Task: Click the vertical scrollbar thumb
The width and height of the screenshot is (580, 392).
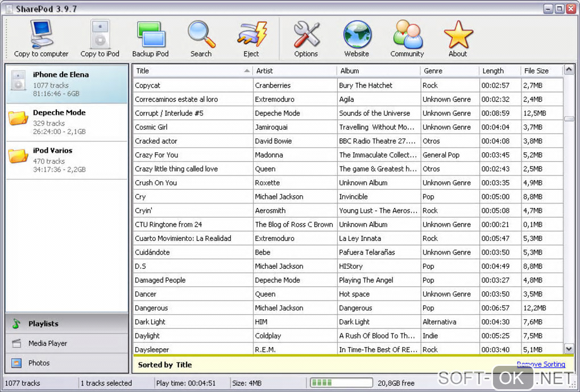Action: point(569,119)
